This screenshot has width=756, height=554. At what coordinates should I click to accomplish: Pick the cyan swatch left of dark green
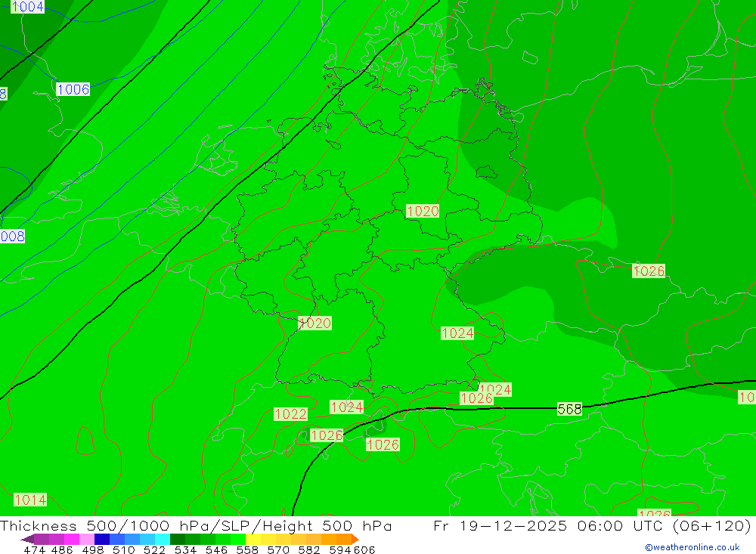point(163,539)
